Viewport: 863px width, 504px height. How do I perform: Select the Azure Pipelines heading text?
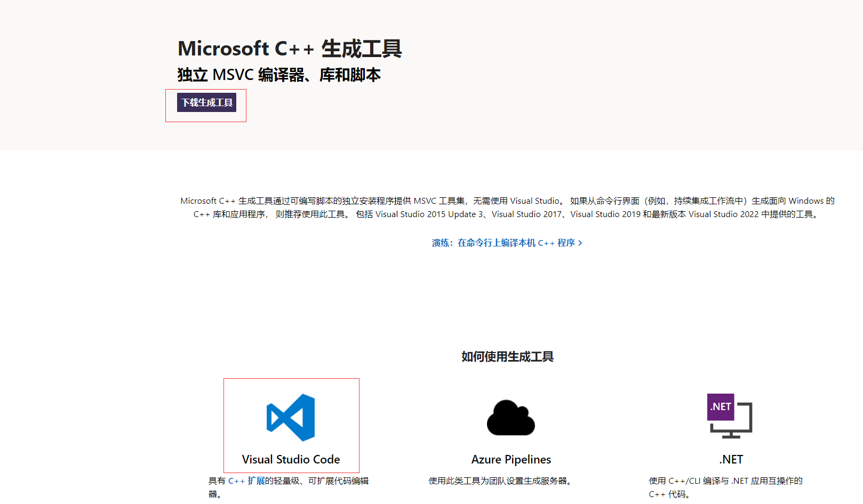pos(511,459)
